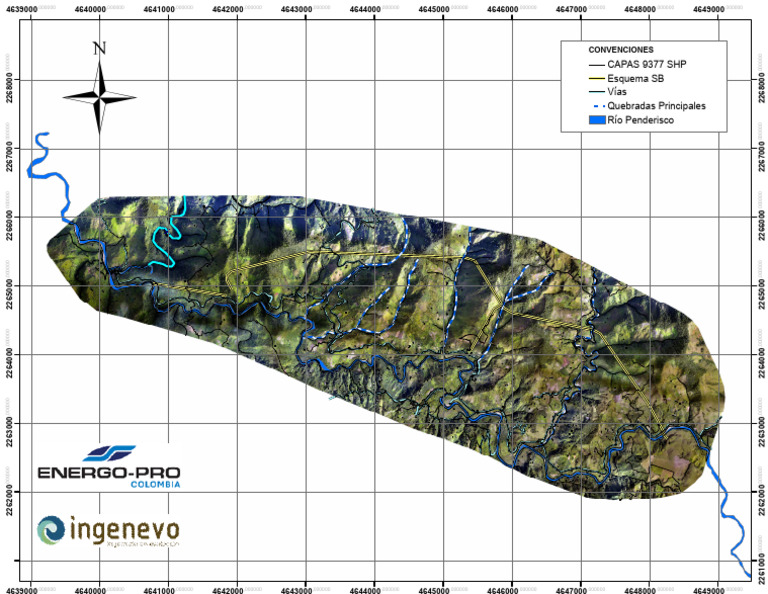Click the 4644000 label on the top axis
The image size is (768, 594).
[365, 10]
